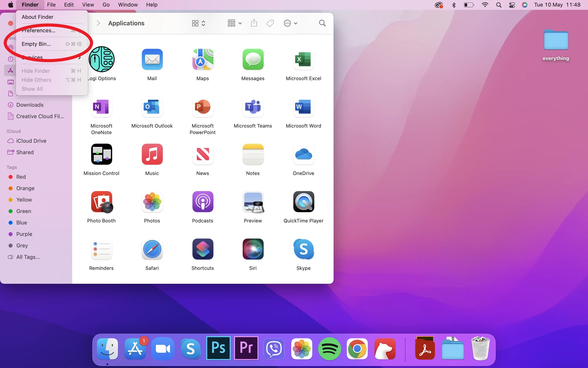This screenshot has width=588, height=368.
Task: Filter by the Blue tag
Action: 21,223
